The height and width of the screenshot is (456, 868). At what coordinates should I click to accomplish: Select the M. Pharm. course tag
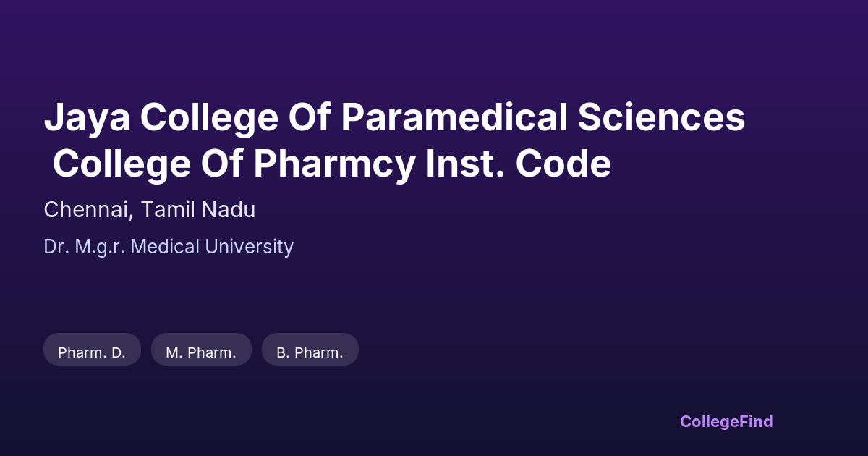coord(201,352)
